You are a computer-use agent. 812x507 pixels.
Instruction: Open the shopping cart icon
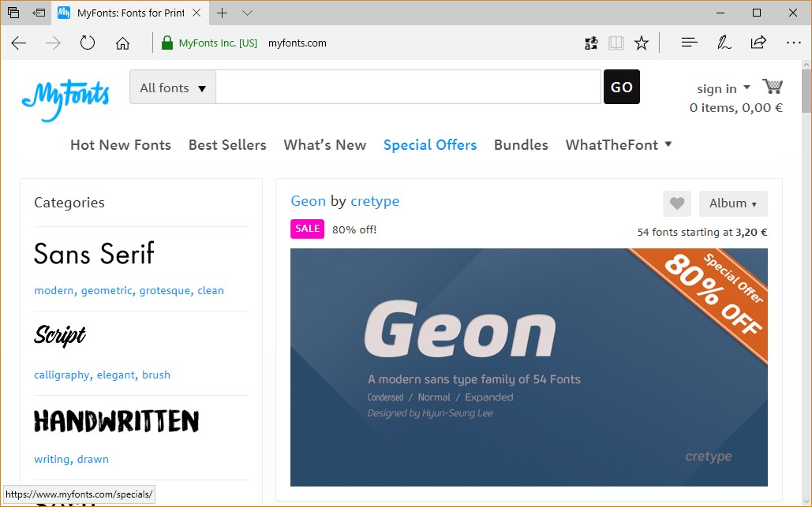[x=772, y=87]
